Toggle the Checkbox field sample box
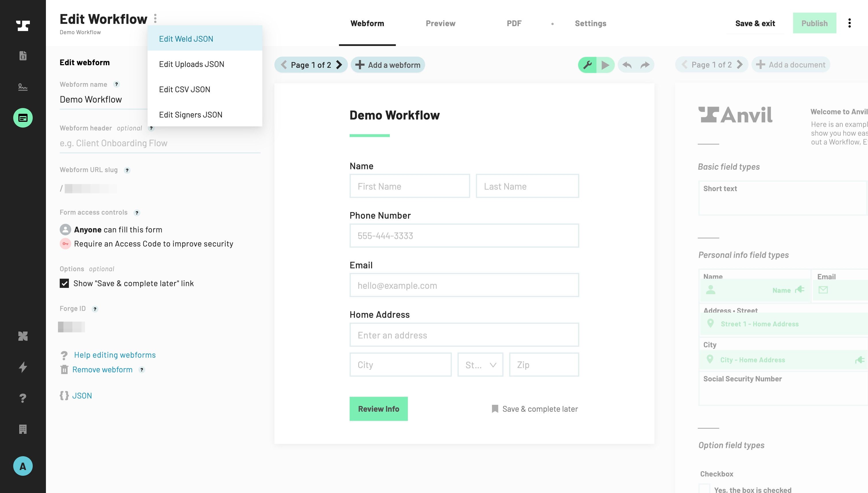 pyautogui.click(x=704, y=489)
